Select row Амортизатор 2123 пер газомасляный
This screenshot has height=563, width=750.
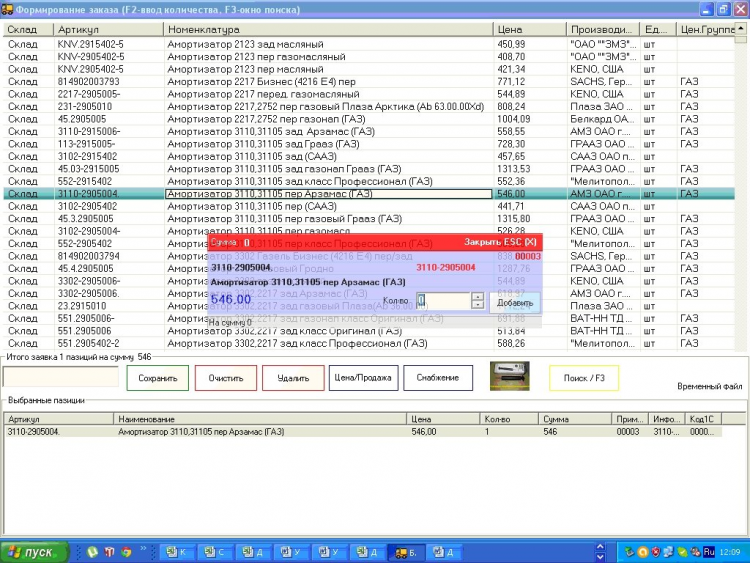[x=369, y=56]
